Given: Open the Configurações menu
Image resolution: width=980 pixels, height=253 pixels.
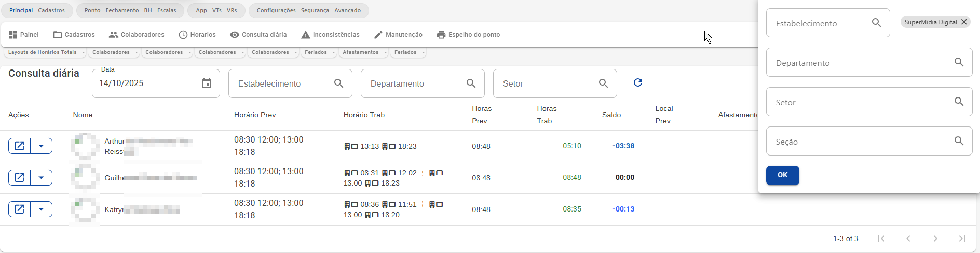Looking at the screenshot, I should (276, 10).
